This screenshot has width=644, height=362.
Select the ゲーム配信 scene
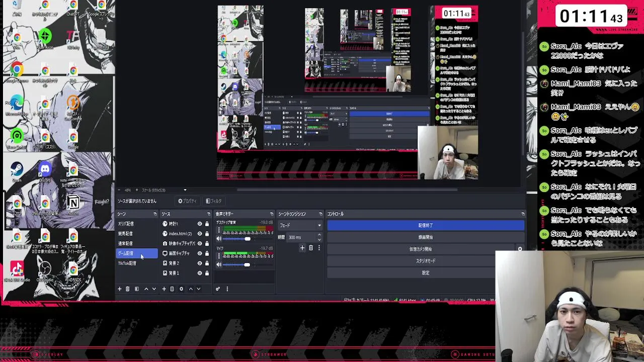137,253
